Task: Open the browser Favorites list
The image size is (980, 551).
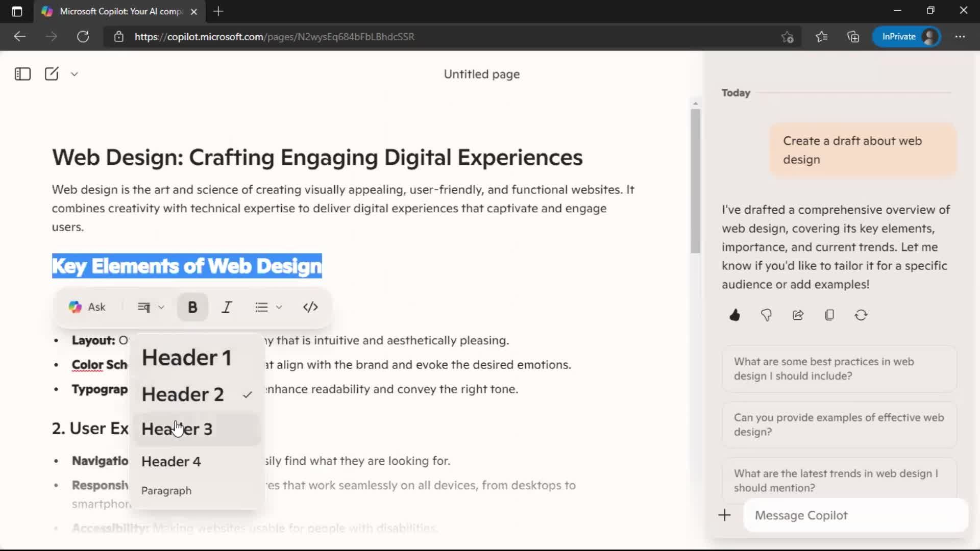Action: point(821,37)
